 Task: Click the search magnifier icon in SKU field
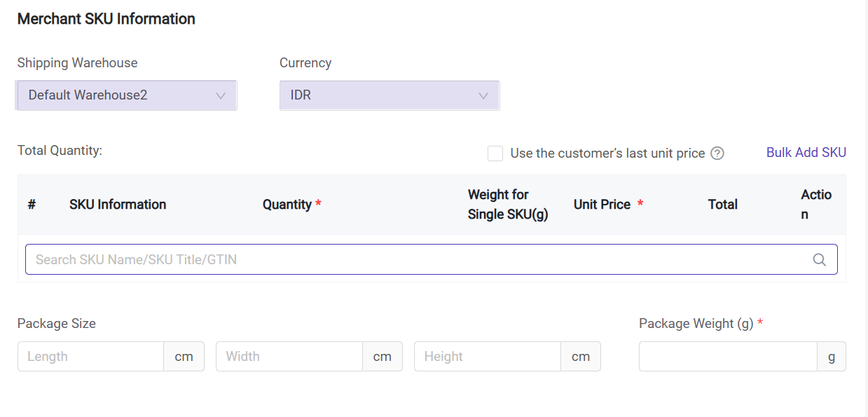[819, 259]
